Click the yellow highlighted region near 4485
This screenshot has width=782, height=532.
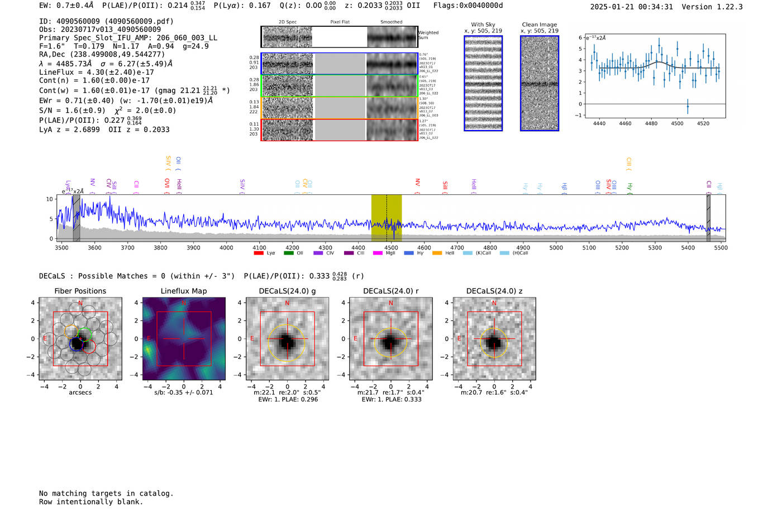coord(387,218)
